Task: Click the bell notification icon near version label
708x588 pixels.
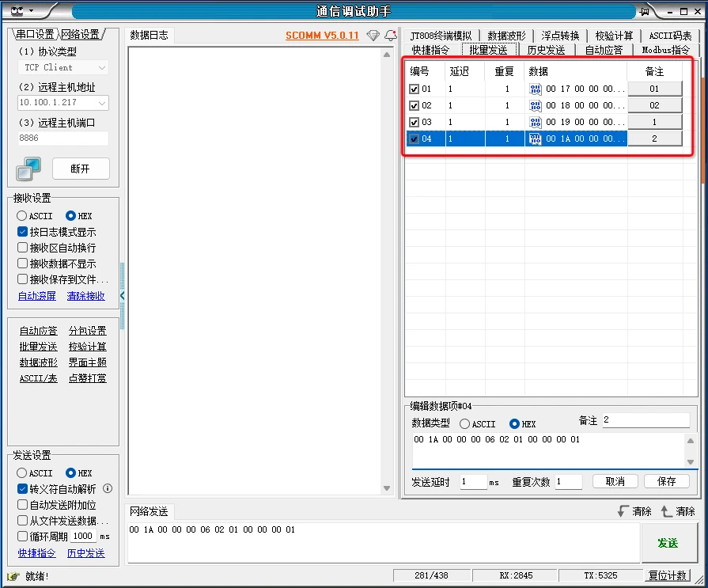Action: [x=391, y=36]
